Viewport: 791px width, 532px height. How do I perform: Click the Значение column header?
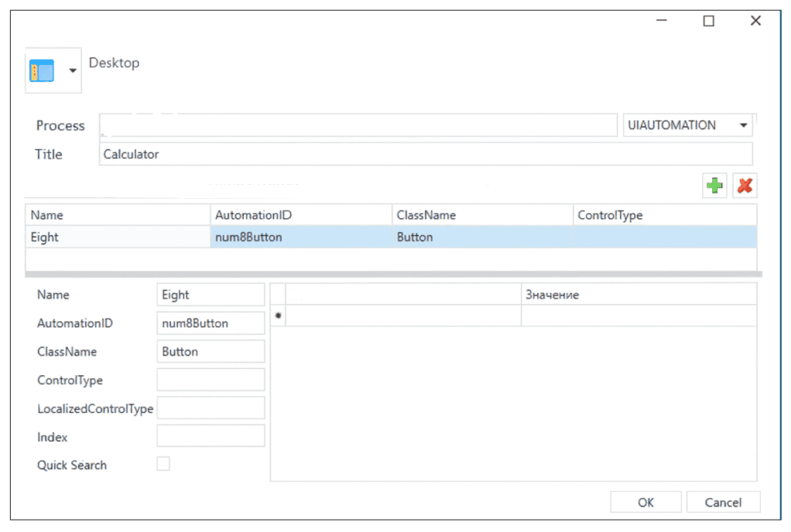638,295
